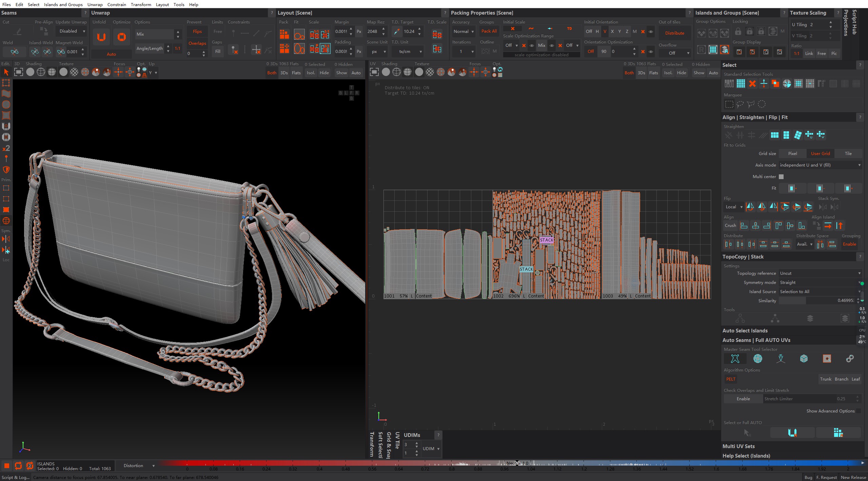The width and height of the screenshot is (868, 481).
Task: Click the first Fit to grid icon
Action: click(792, 188)
